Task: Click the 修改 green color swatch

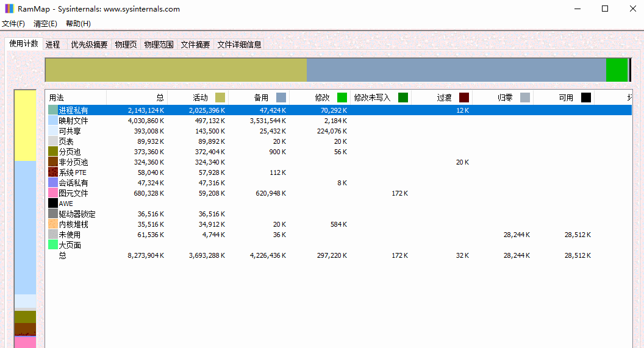Action: [342, 98]
